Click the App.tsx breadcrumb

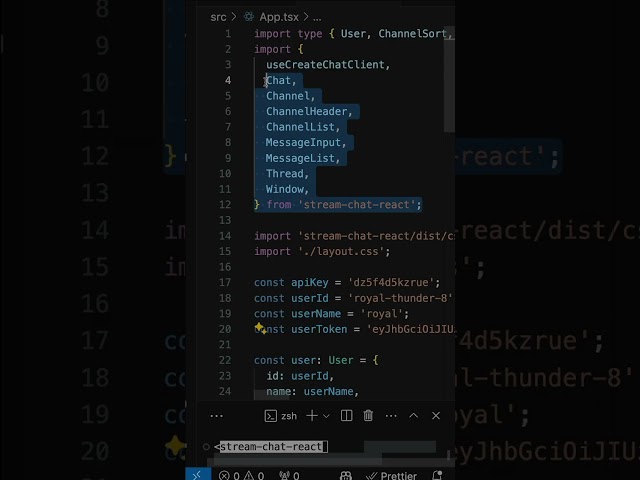point(279,17)
